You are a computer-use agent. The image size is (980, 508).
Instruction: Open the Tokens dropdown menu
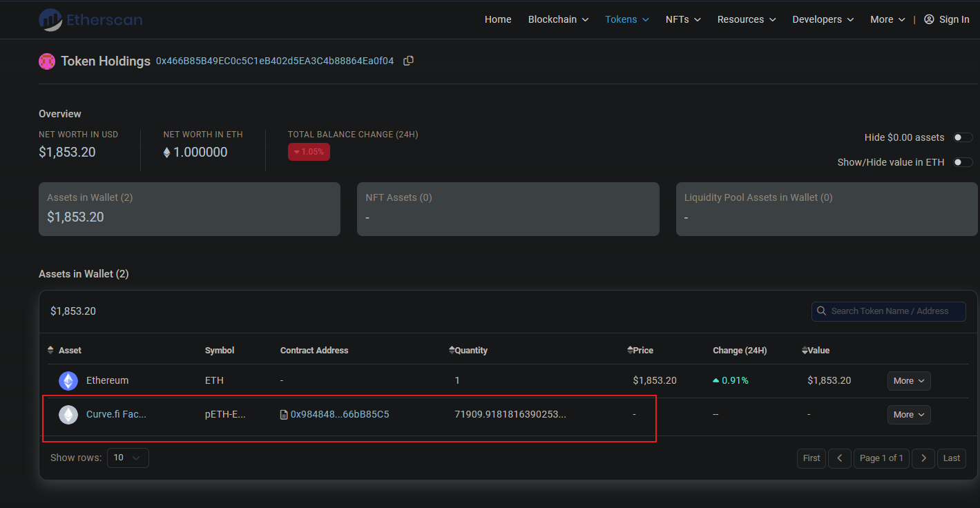pos(627,19)
